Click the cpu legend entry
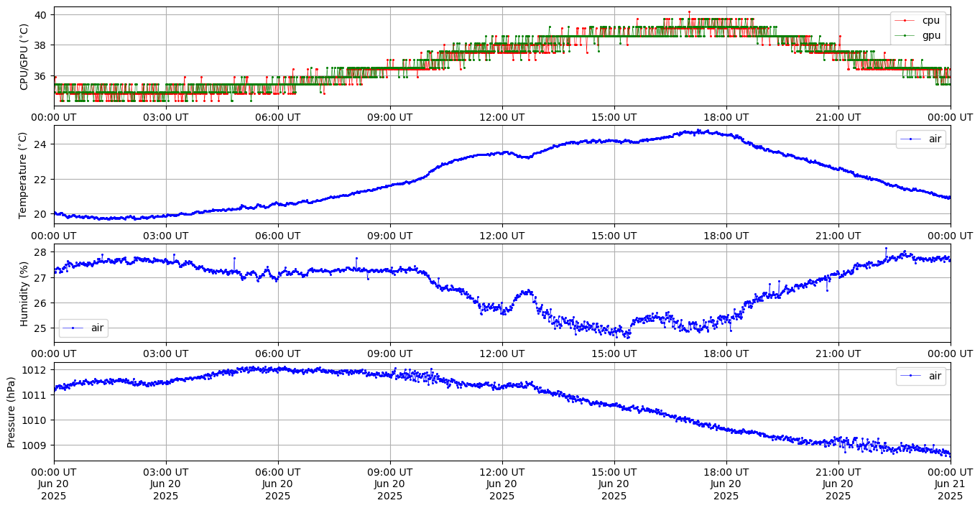980x508 pixels. (917, 21)
